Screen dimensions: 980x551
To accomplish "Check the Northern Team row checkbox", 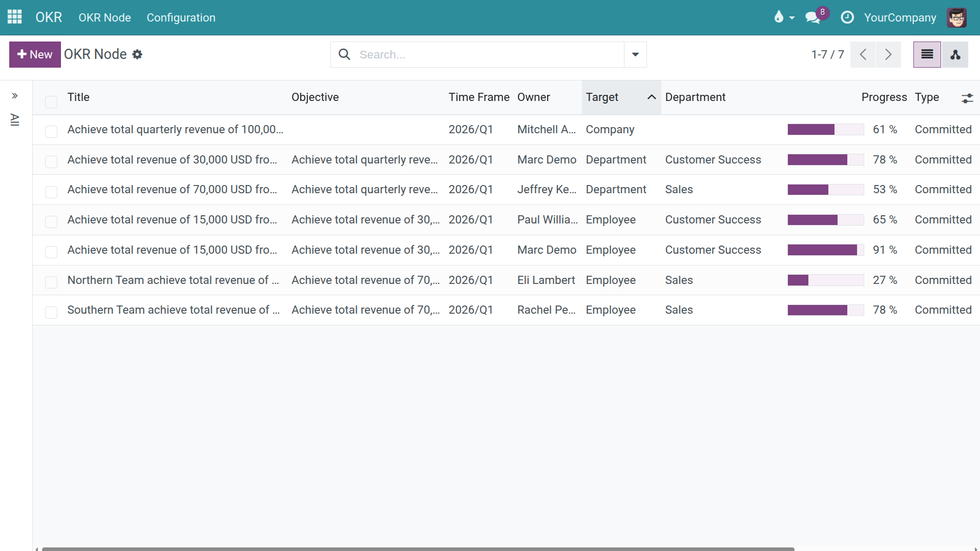I will point(51,282).
